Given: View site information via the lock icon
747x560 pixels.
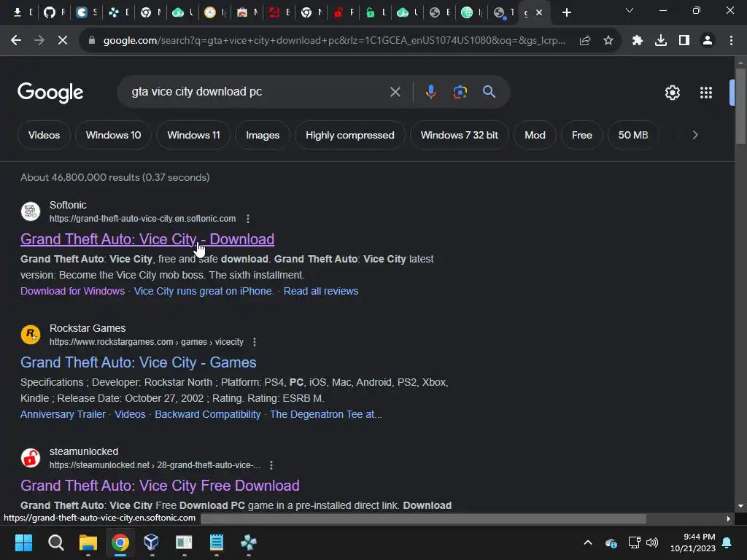Looking at the screenshot, I should 92,41.
